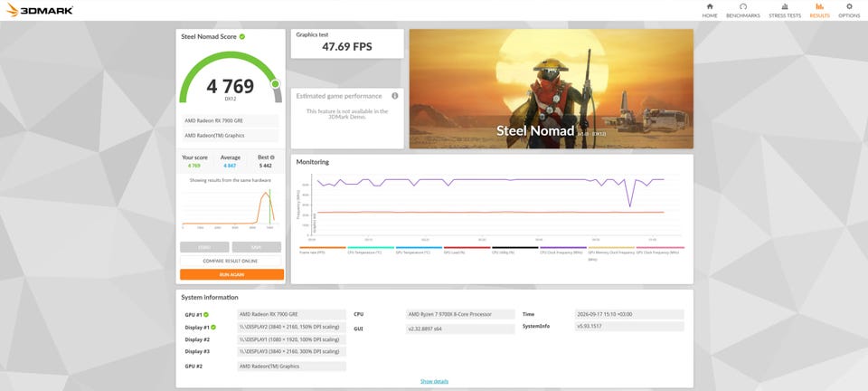Click the score distribution chart
The height and width of the screenshot is (391, 868).
pos(229,209)
